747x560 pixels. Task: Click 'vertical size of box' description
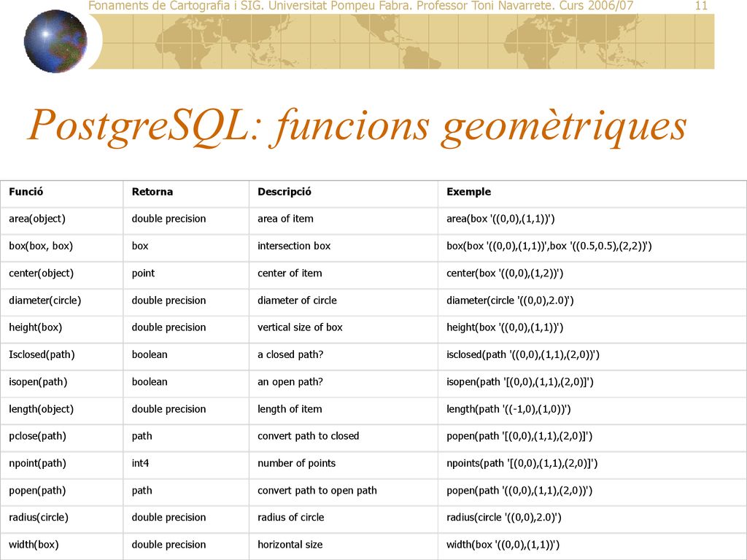pos(300,327)
